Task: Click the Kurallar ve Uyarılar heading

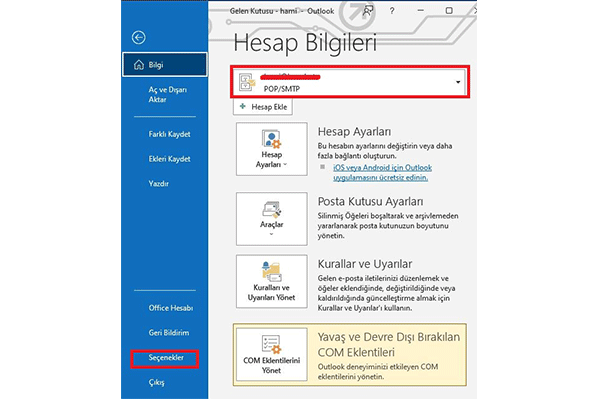Action: pyautogui.click(x=365, y=264)
